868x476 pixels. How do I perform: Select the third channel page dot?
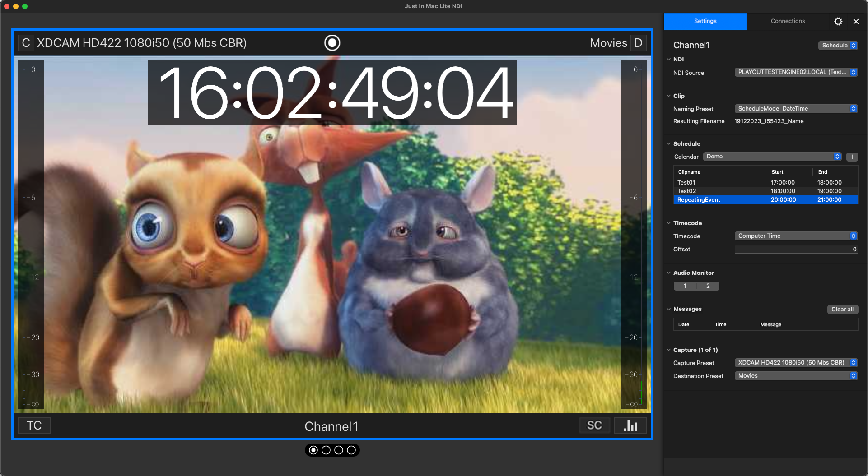coord(339,450)
